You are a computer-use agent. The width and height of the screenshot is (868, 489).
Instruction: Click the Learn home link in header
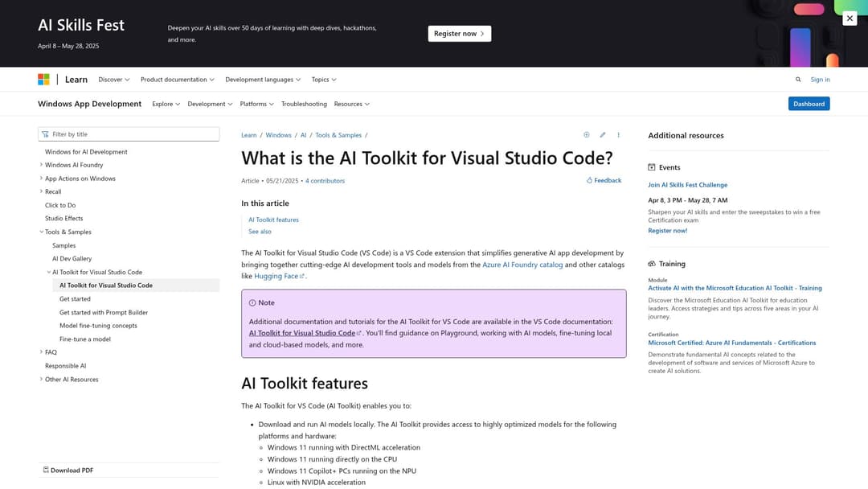coord(76,79)
